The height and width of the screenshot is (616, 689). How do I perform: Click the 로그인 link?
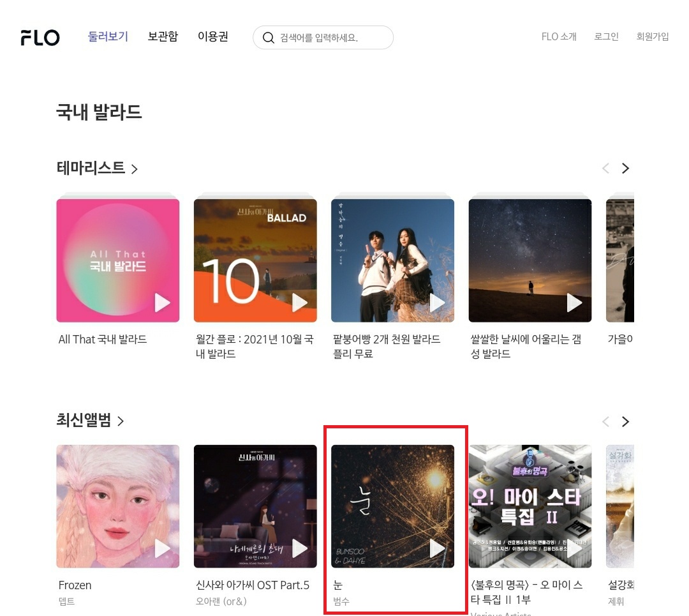tap(607, 37)
